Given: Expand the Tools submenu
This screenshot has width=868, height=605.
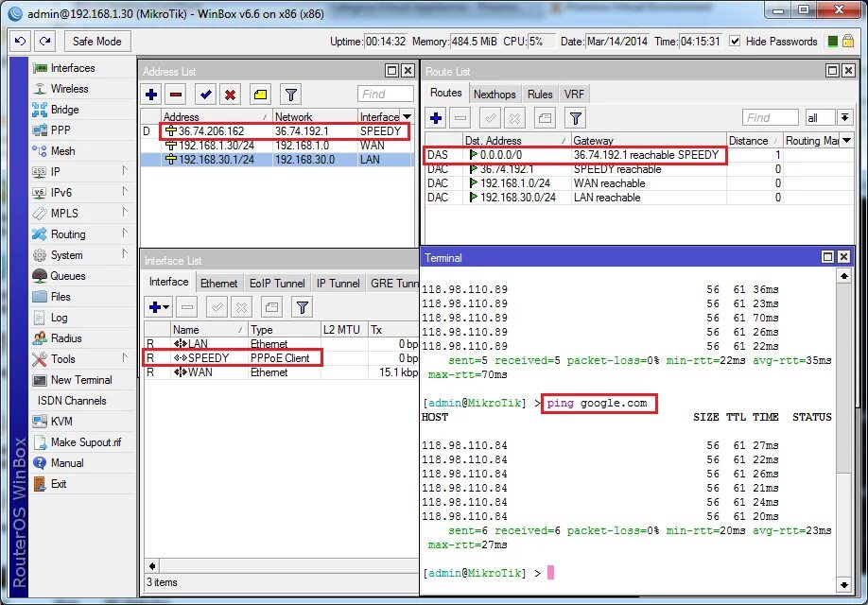Looking at the screenshot, I should tap(82, 359).
